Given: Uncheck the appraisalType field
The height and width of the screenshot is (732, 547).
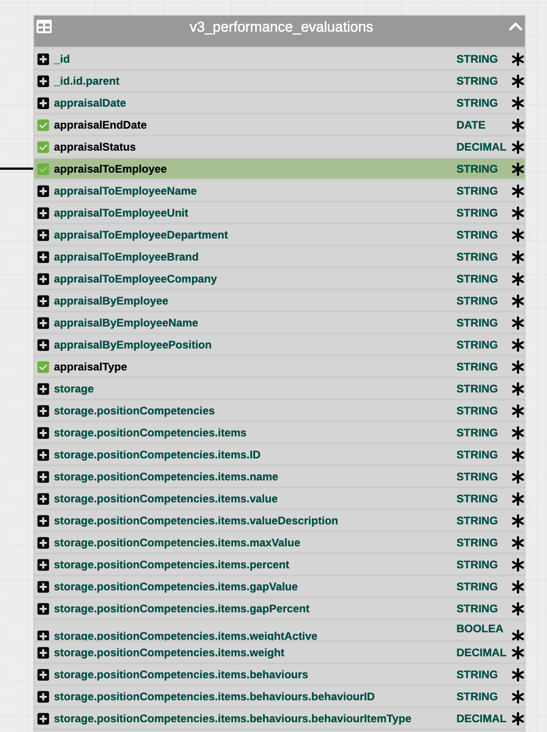Looking at the screenshot, I should click(x=43, y=367).
